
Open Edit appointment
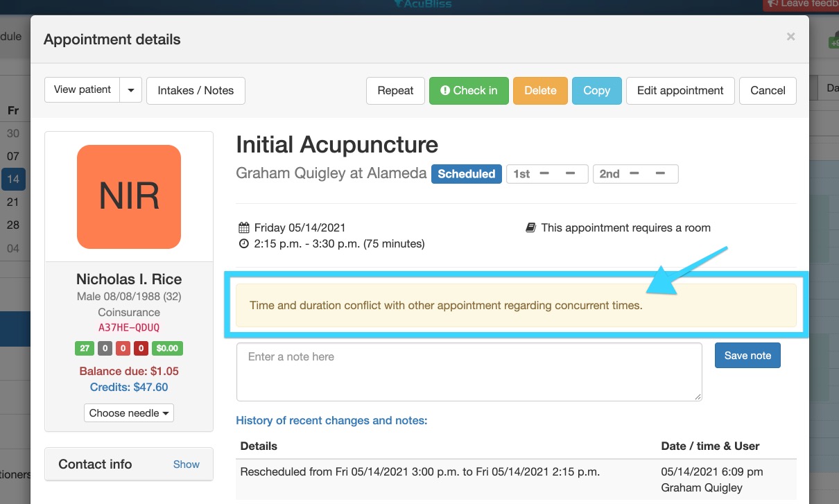(680, 91)
